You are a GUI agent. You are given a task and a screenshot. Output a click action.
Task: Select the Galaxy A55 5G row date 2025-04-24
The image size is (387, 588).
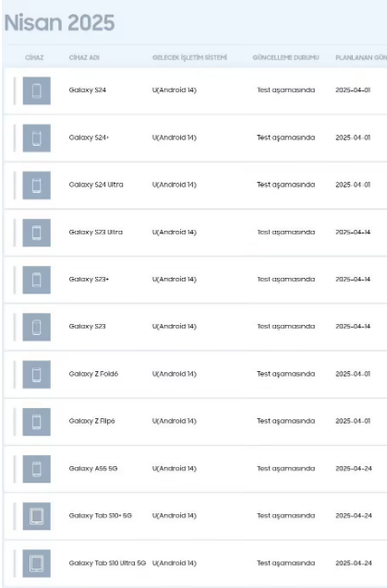coord(354,468)
